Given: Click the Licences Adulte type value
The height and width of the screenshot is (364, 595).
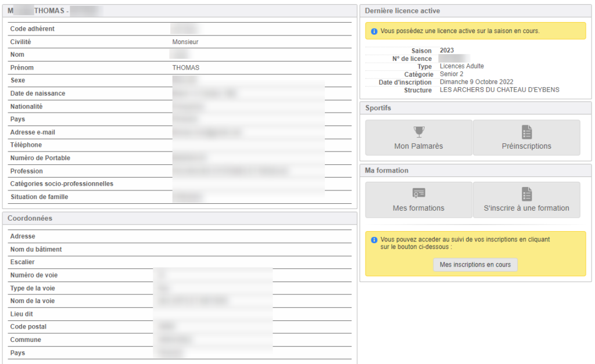Looking at the screenshot, I should click(x=462, y=66).
